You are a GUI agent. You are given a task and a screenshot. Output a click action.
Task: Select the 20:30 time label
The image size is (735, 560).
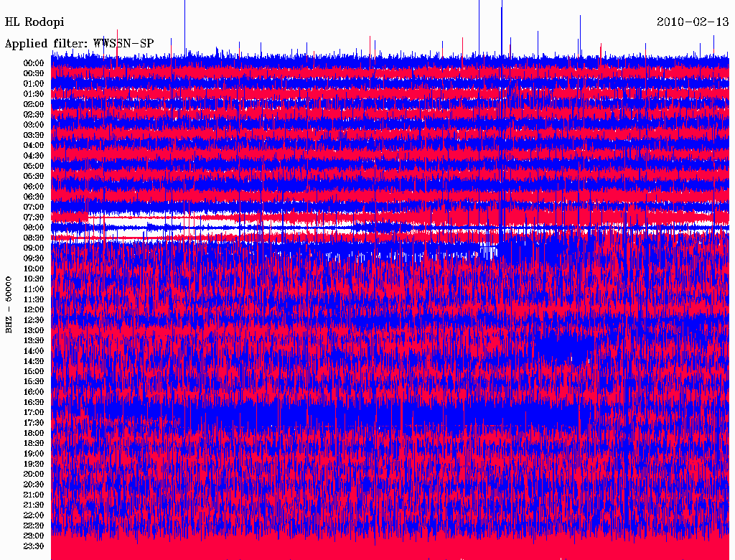tap(34, 485)
